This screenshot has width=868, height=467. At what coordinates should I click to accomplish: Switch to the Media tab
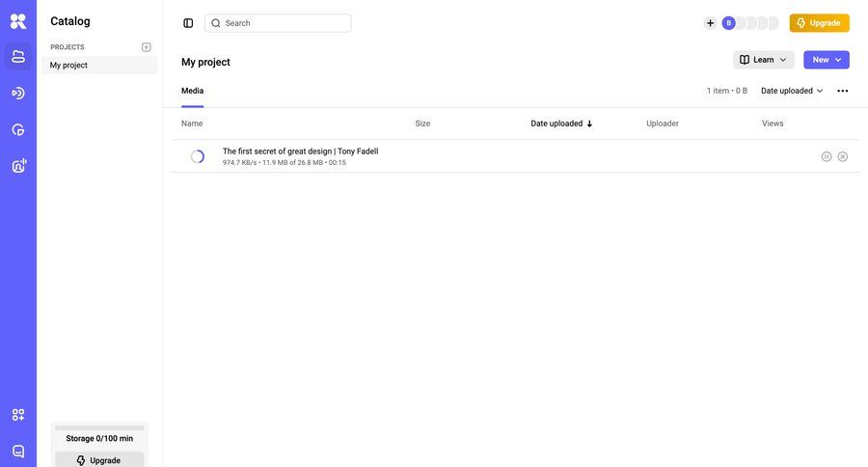[x=192, y=91]
